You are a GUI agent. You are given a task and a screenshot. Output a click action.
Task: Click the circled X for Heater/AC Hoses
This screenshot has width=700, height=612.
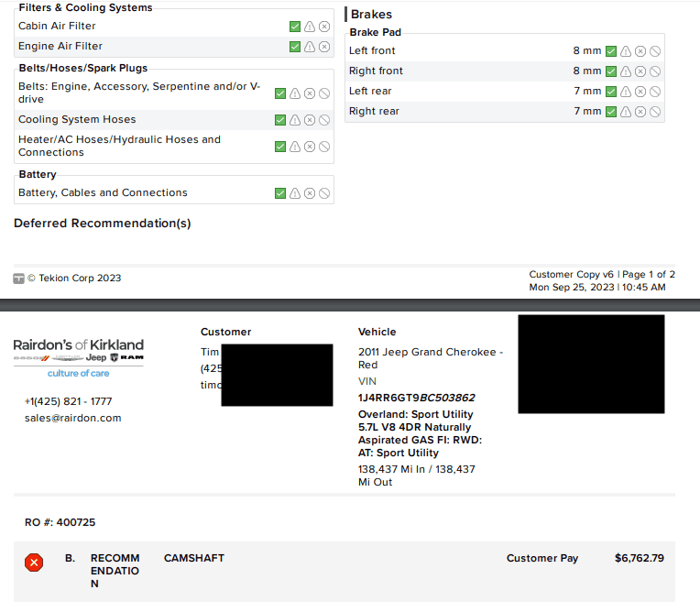tap(310, 147)
